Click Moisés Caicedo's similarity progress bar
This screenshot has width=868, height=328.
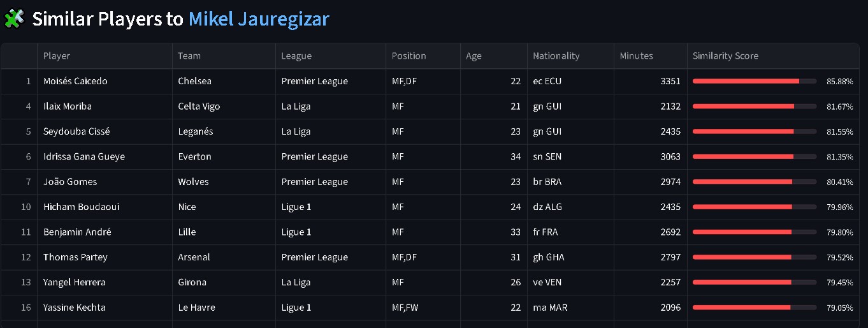[755, 81]
